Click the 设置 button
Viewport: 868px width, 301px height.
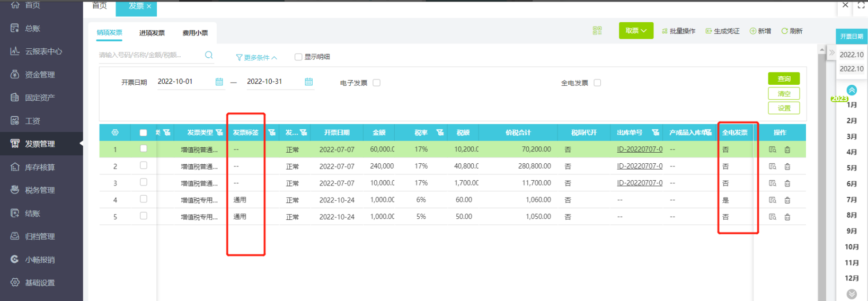coord(784,108)
